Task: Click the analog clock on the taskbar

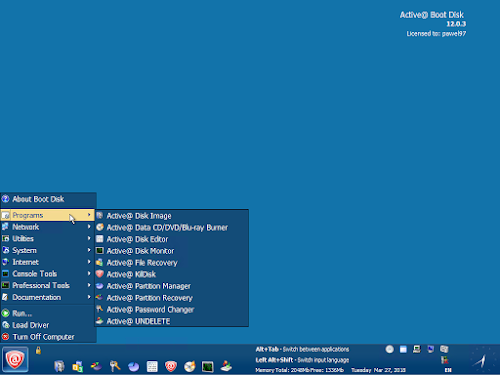Action: 483,360
